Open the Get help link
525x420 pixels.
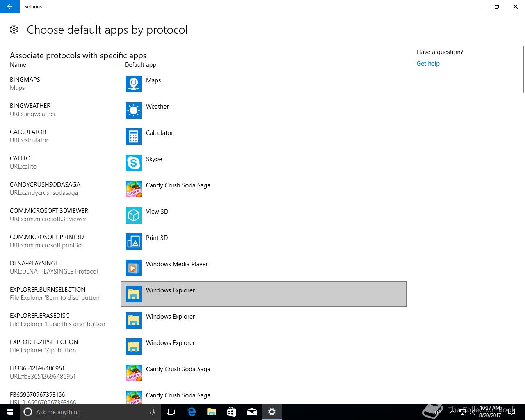coord(428,64)
